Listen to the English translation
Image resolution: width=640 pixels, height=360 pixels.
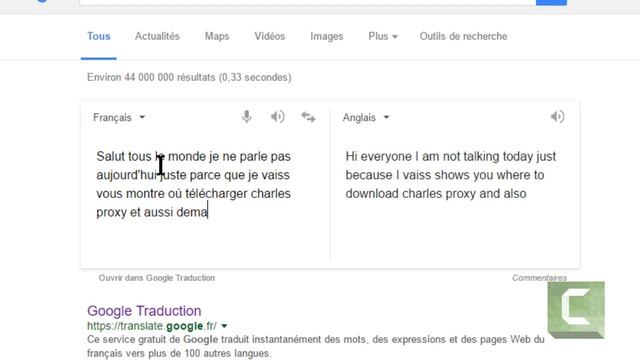coord(558,117)
